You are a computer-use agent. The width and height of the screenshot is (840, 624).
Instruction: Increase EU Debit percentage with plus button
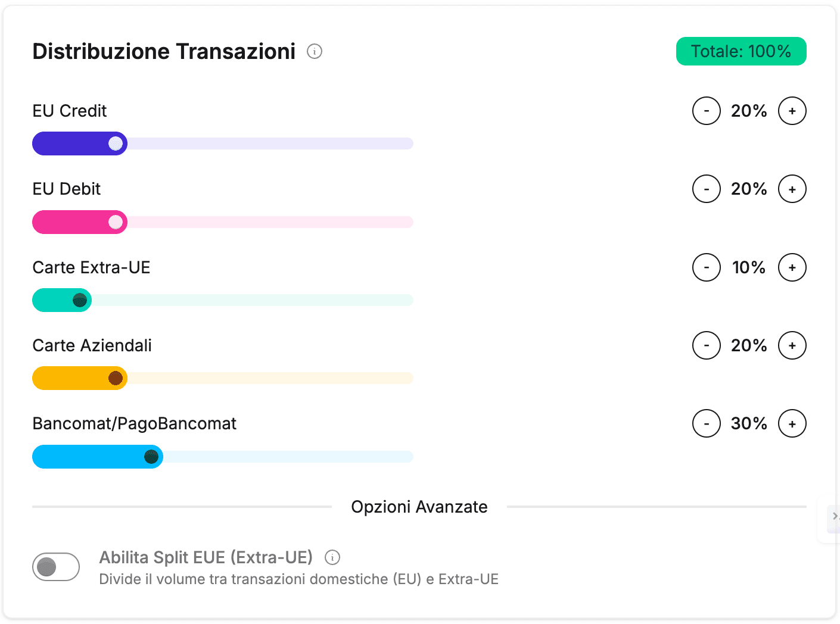792,189
